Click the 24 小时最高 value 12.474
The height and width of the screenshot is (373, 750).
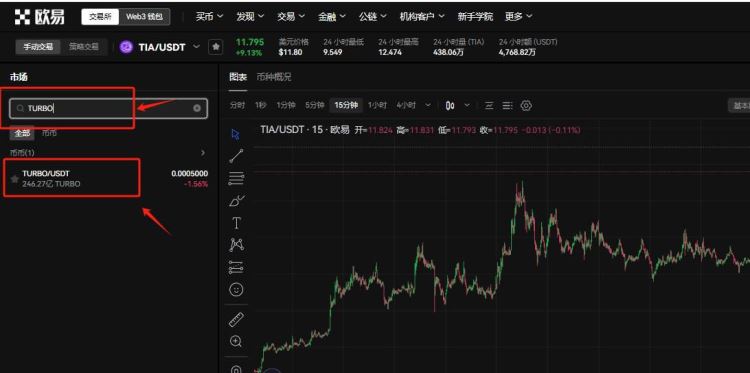tap(390, 52)
